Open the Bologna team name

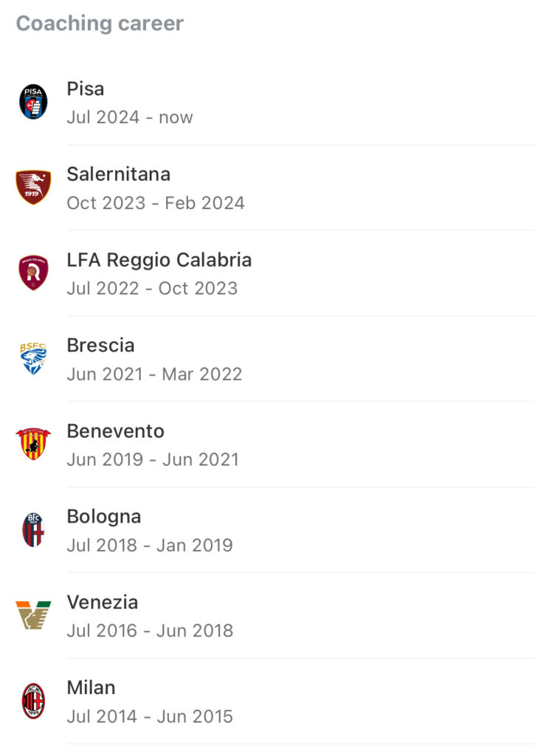[103, 517]
